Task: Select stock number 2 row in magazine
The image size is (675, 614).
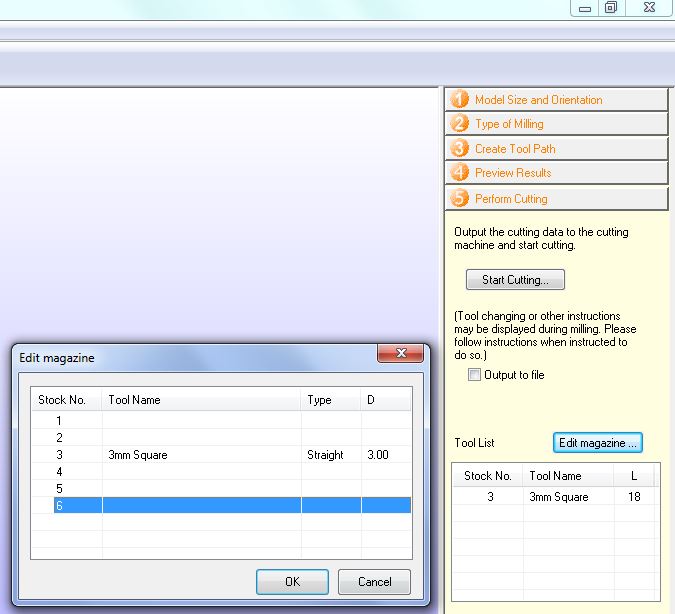Action: pos(221,437)
